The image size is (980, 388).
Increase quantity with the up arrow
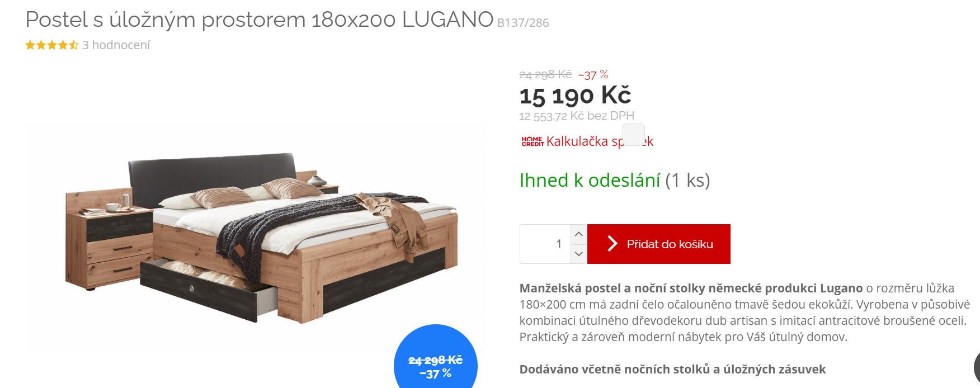tap(579, 234)
